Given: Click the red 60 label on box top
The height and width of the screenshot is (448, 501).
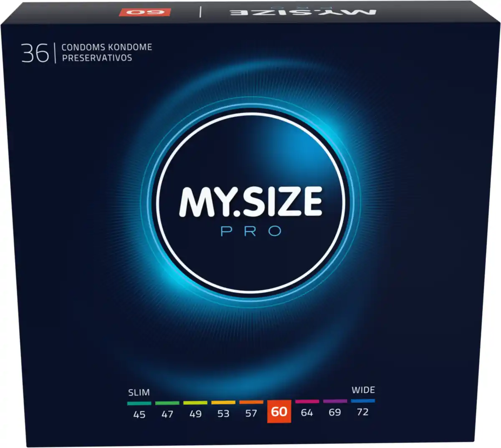Looking at the screenshot, I should 145,11.
